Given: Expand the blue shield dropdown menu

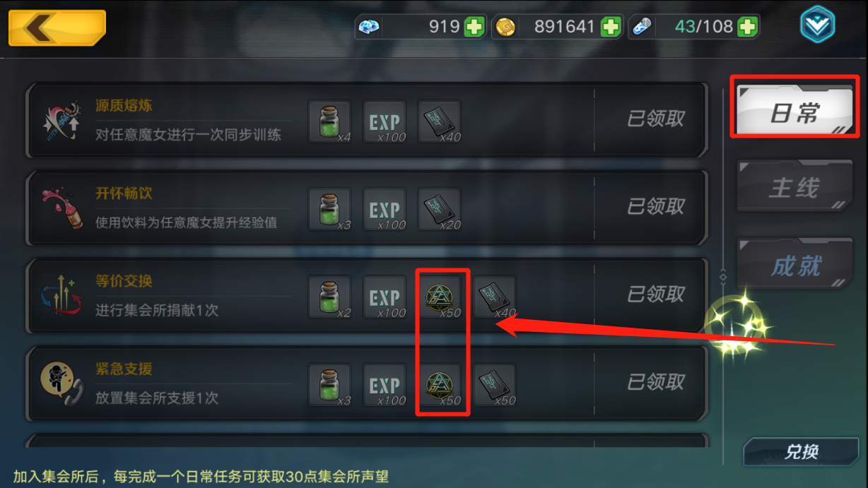Looking at the screenshot, I should click(817, 26).
